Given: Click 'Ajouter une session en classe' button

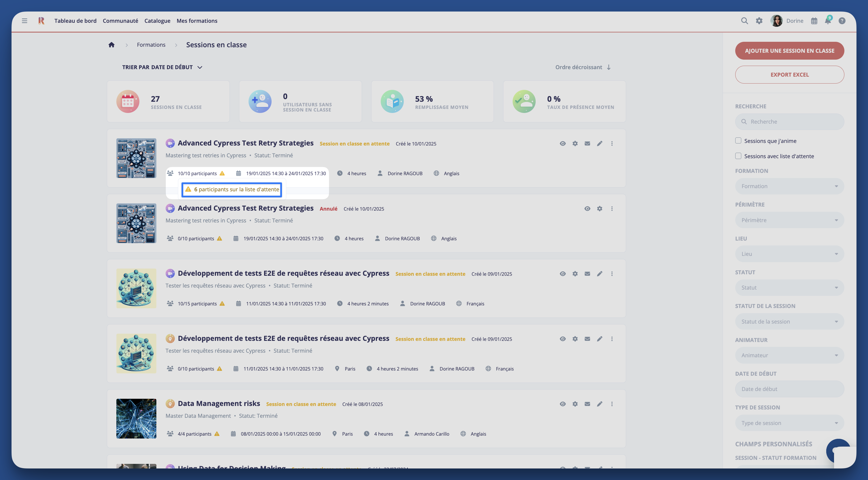Looking at the screenshot, I should [789, 50].
